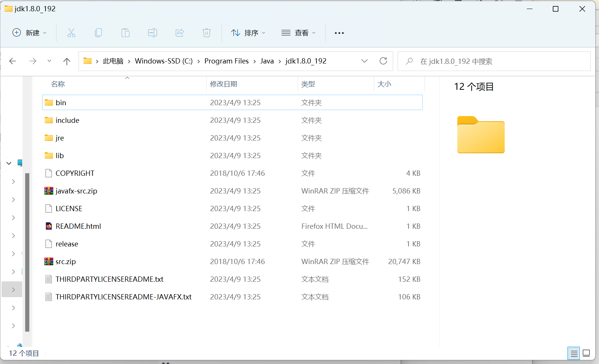Sort by 修改日期 column header

(x=224, y=84)
